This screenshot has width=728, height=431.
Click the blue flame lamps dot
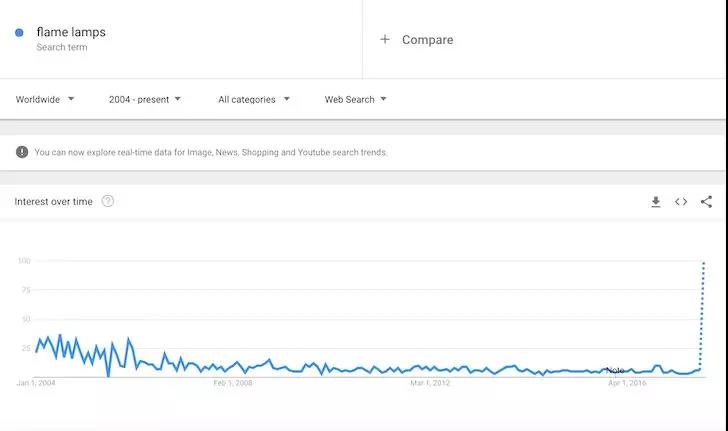coord(19,33)
